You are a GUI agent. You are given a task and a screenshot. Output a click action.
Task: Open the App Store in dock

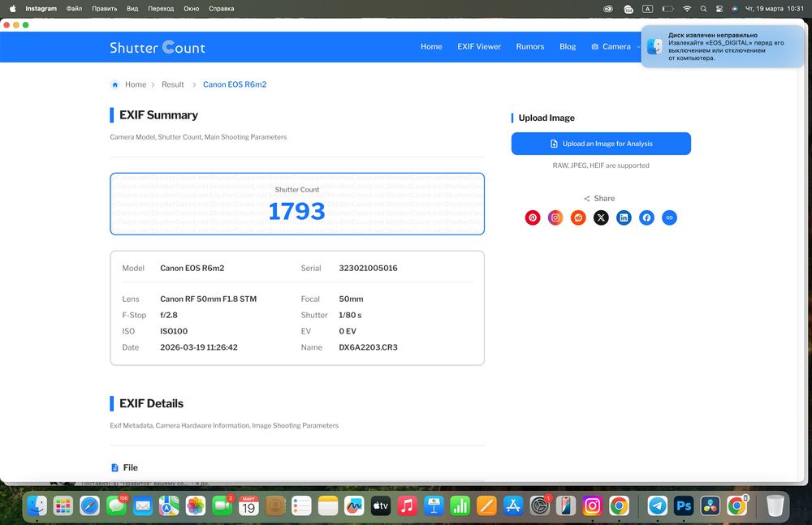[512, 506]
